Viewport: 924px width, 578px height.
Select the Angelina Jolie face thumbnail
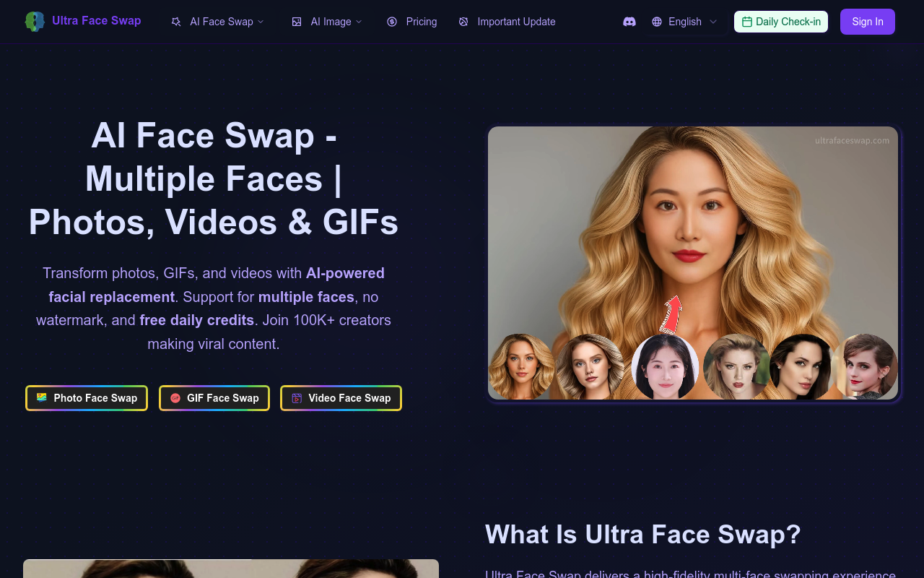coord(801,367)
